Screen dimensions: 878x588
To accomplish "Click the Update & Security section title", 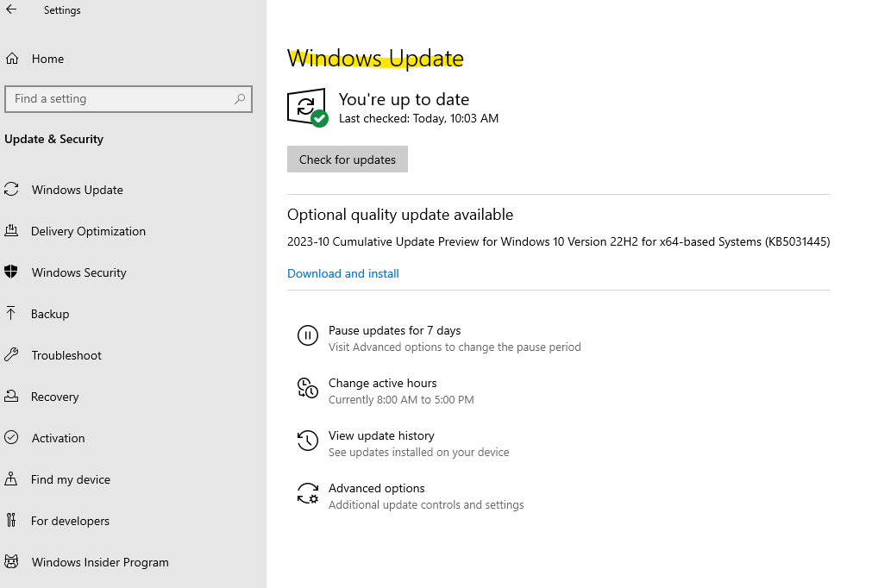I will (x=53, y=140).
